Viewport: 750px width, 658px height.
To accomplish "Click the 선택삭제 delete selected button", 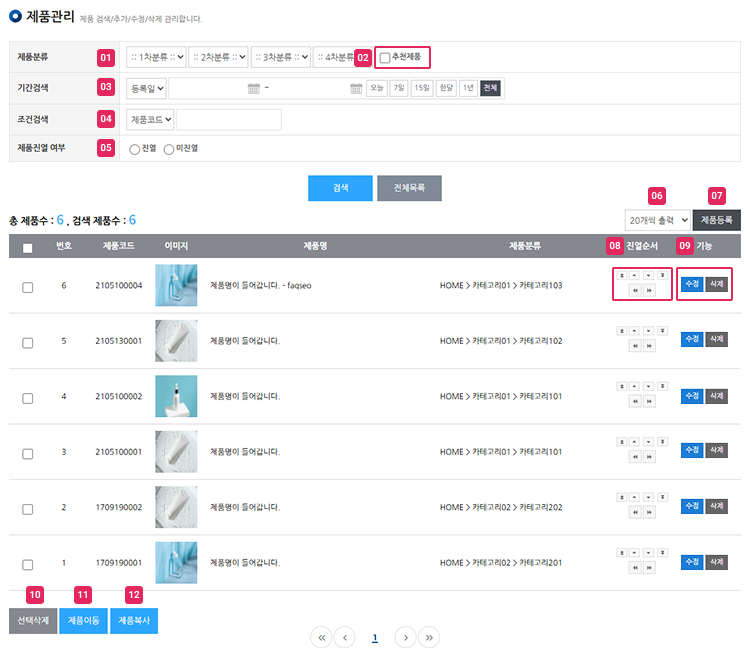I will click(x=33, y=621).
